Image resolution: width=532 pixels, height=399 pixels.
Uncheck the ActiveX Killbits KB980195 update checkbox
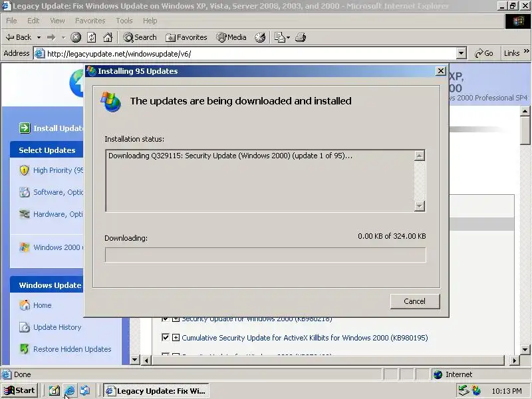165,338
